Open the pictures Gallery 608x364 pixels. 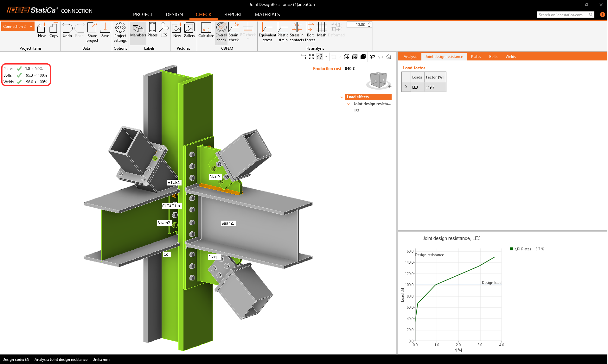[189, 30]
